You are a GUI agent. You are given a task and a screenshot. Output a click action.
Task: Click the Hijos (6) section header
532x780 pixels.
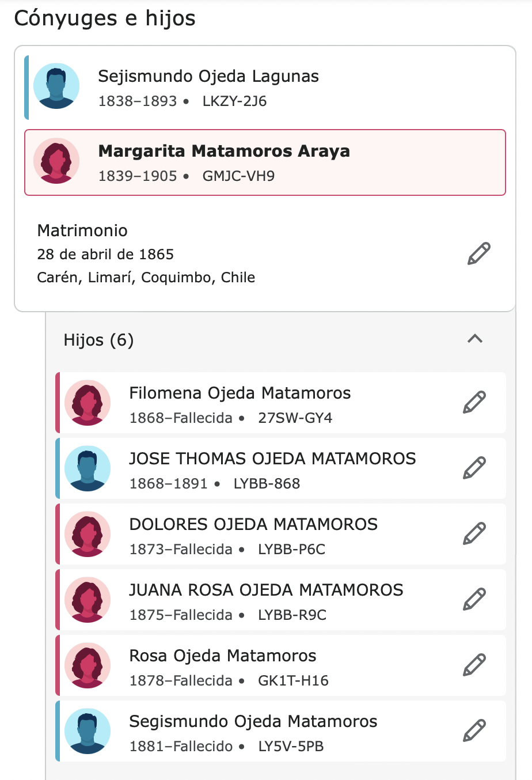[x=98, y=340]
